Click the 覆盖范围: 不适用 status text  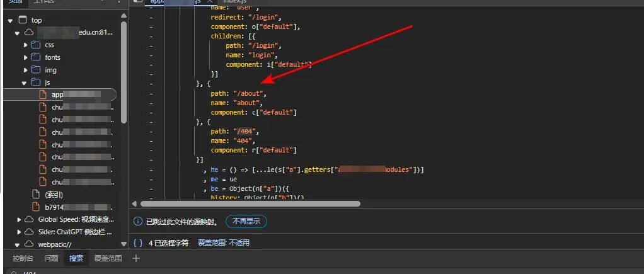click(x=224, y=243)
